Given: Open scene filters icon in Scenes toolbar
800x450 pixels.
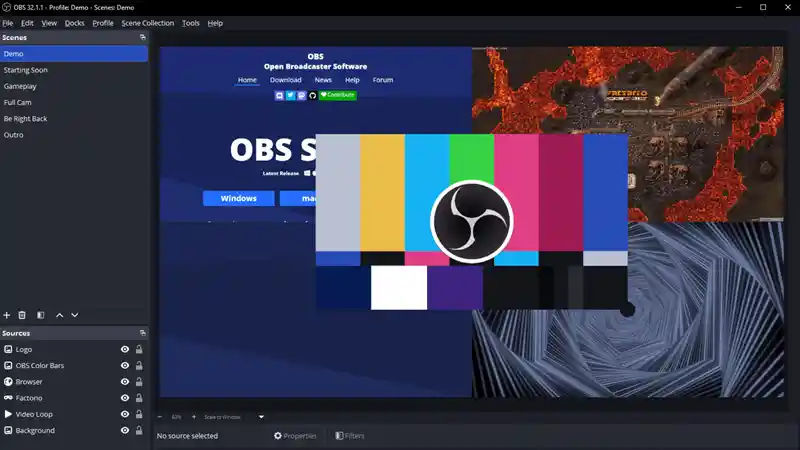Looking at the screenshot, I should (x=41, y=315).
